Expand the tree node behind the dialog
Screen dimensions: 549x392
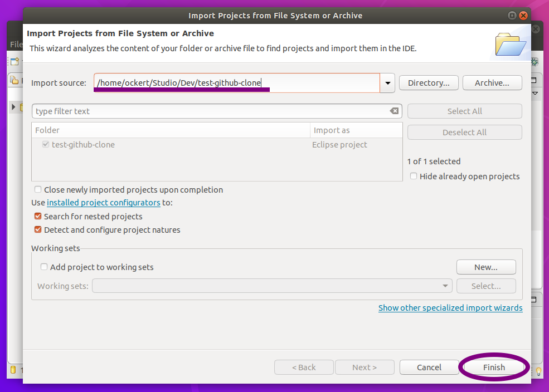tap(13, 106)
